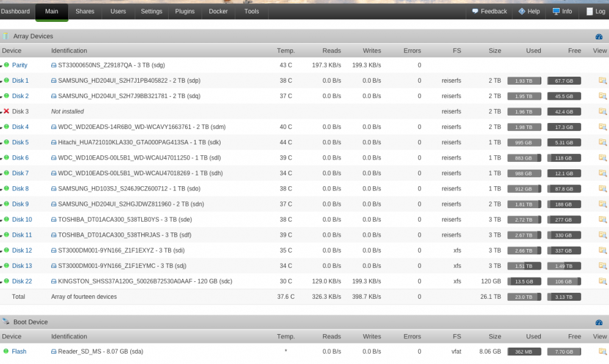609x364 pixels.
Task: Toggle Boot Device gauge view icon
Action: [x=599, y=323]
